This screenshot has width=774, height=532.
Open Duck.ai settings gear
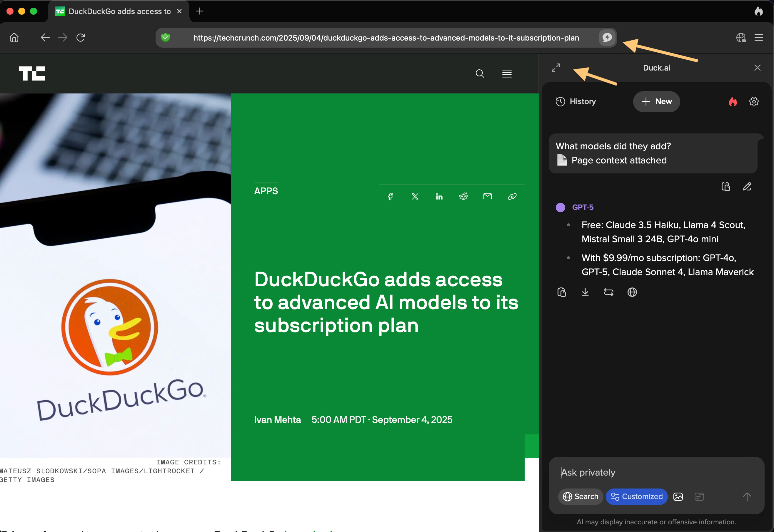(x=754, y=102)
